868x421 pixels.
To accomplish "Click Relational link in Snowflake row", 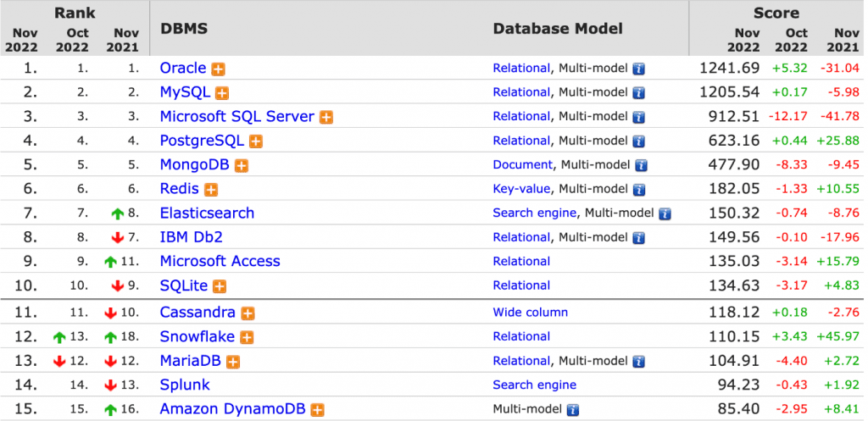I will click(521, 336).
